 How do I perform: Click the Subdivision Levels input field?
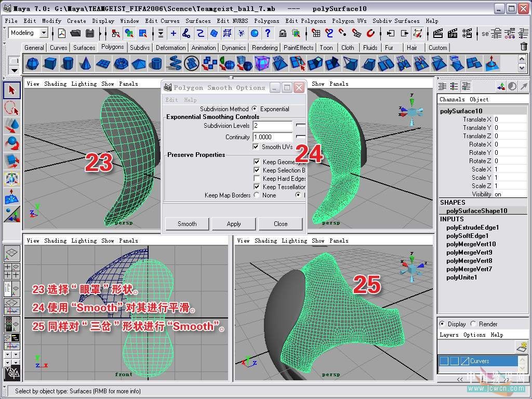[x=272, y=126]
